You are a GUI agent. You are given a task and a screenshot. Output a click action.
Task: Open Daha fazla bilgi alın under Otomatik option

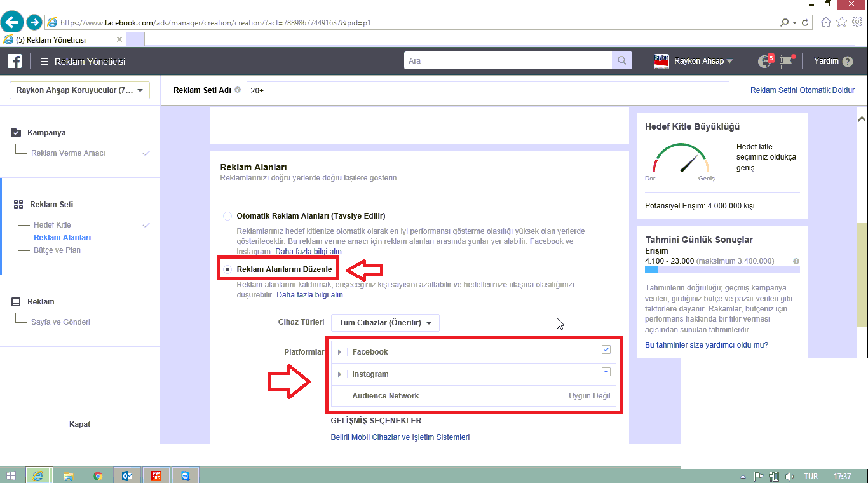tap(309, 252)
